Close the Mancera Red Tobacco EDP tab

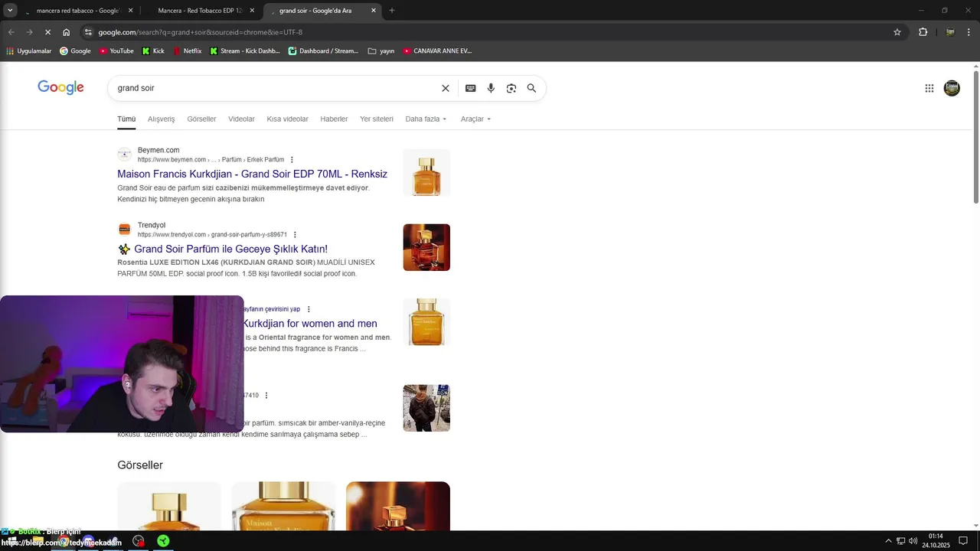[x=252, y=11]
